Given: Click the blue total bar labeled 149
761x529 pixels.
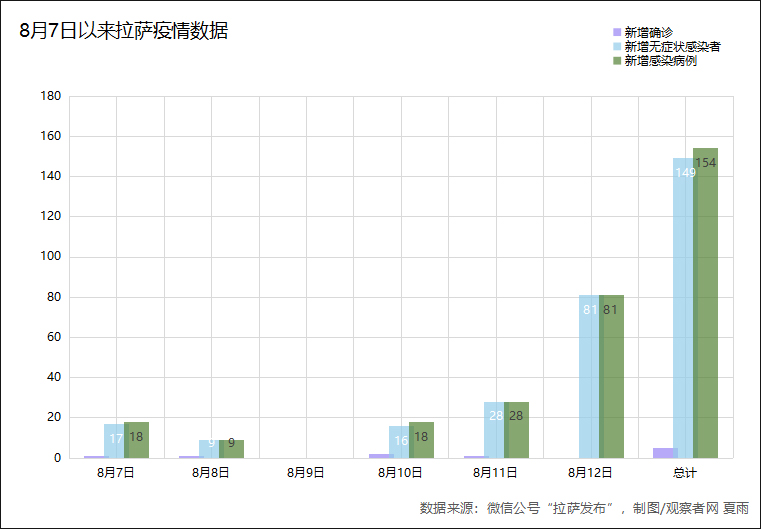Looking at the screenshot, I should click(x=683, y=308).
